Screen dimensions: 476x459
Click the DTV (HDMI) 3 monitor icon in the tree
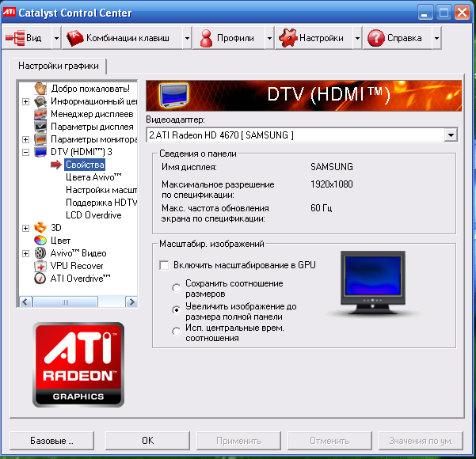(40, 152)
